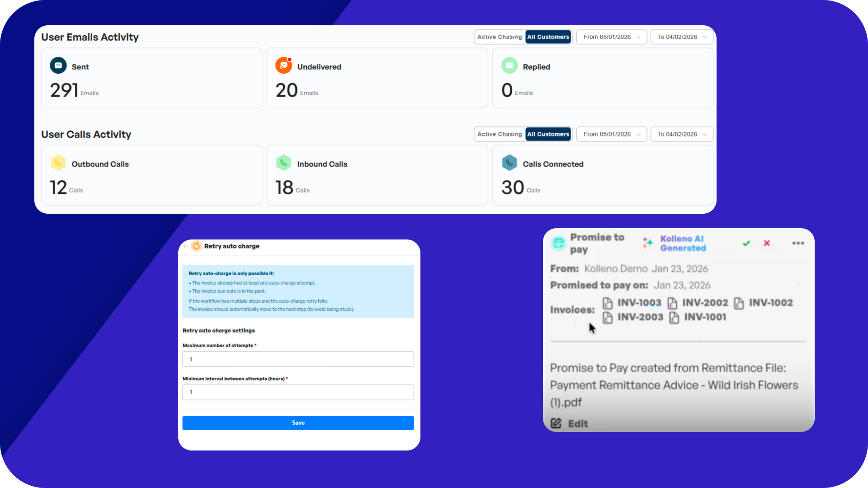Open calls To 04/02/2026 date dropdown
The width and height of the screenshot is (868, 488).
pyautogui.click(x=682, y=134)
